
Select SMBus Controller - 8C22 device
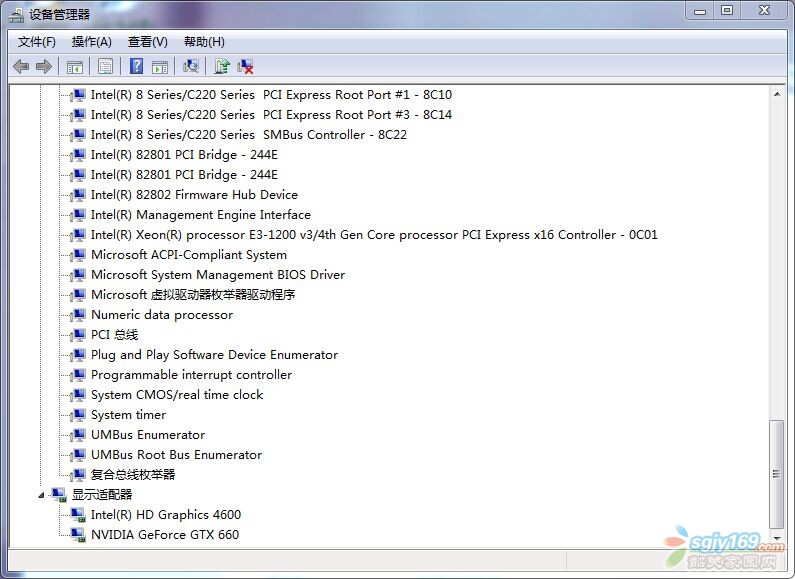(248, 135)
